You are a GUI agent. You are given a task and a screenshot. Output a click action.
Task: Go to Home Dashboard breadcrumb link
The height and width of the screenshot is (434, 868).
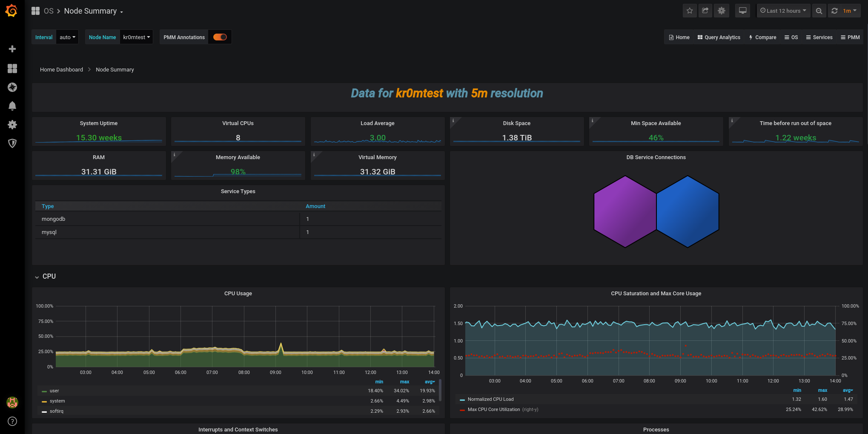pyautogui.click(x=61, y=69)
